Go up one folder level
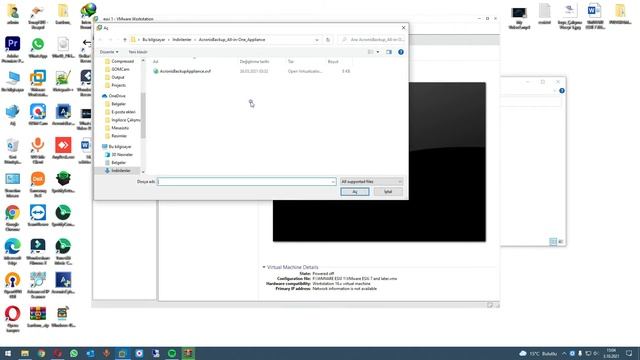Image resolution: width=640 pixels, height=360 pixels. [125, 40]
